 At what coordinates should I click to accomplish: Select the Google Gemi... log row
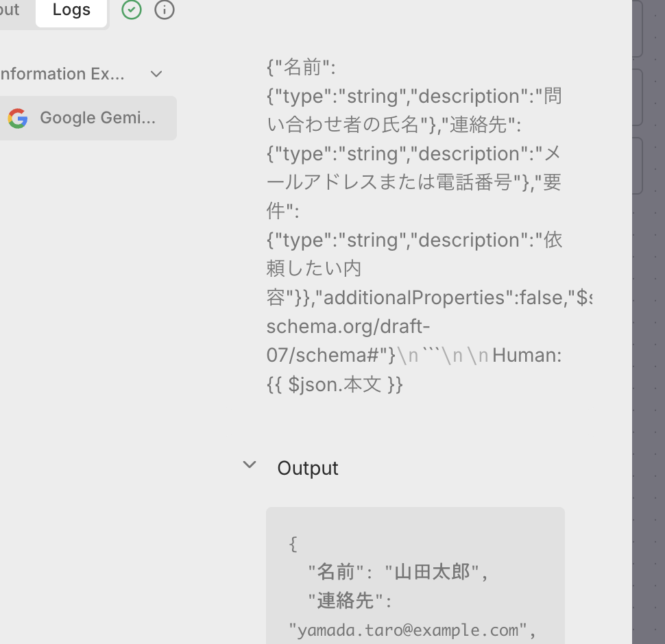88,118
